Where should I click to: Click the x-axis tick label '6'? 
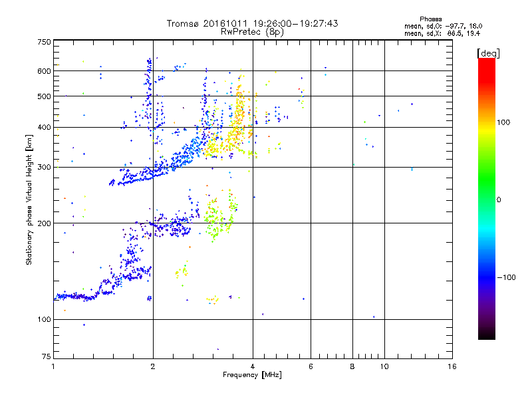tap(311, 366)
